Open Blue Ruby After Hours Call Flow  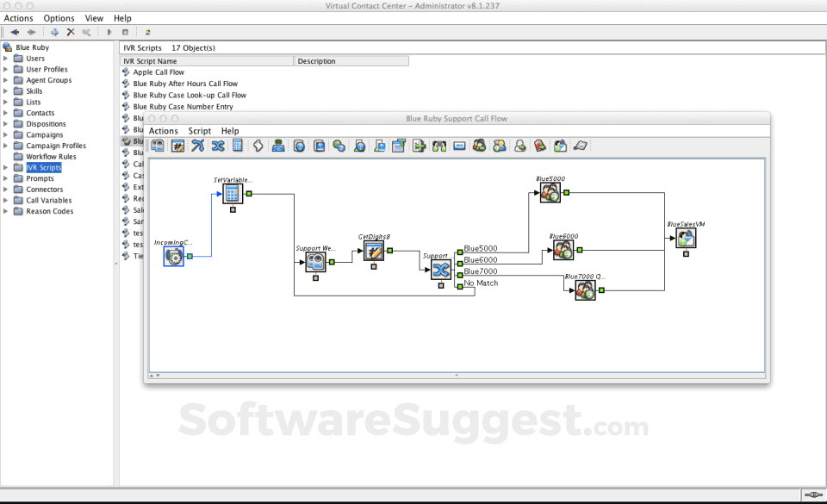coord(185,84)
